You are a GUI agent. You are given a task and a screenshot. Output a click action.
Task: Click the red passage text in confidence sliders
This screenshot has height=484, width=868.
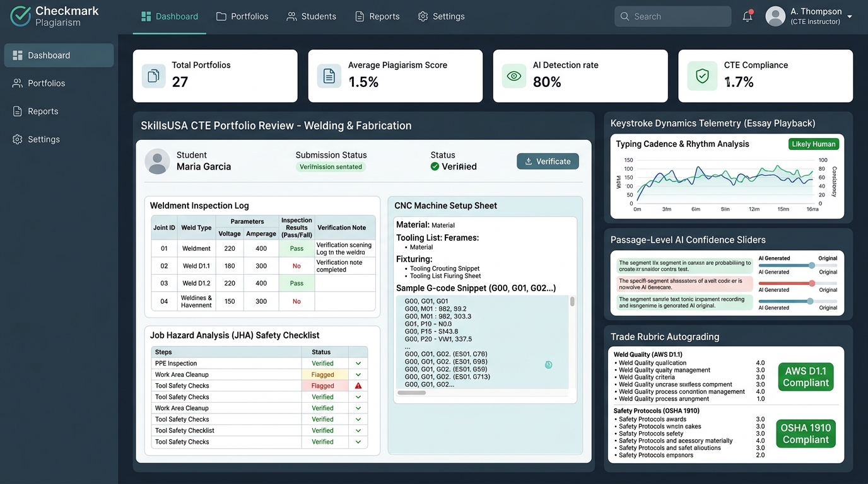click(684, 284)
